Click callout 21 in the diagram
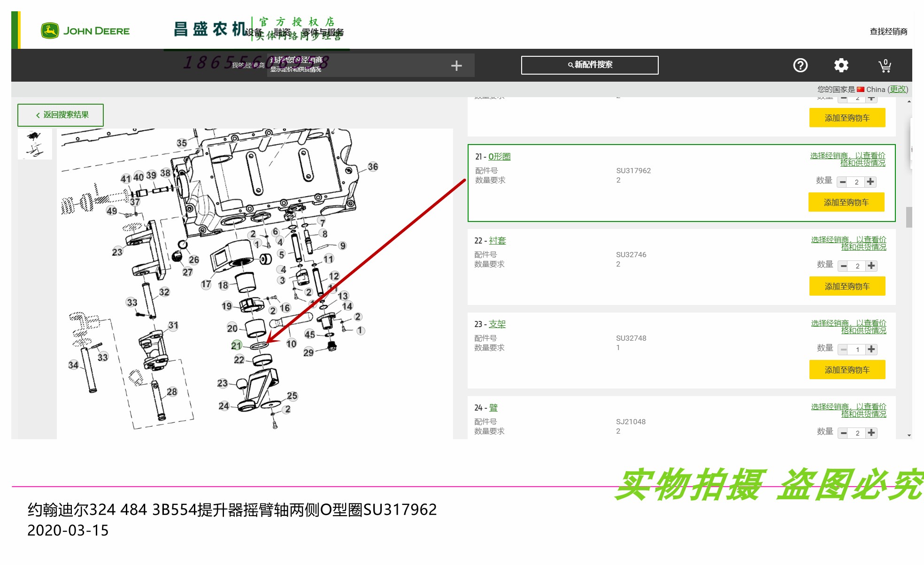 click(x=236, y=346)
